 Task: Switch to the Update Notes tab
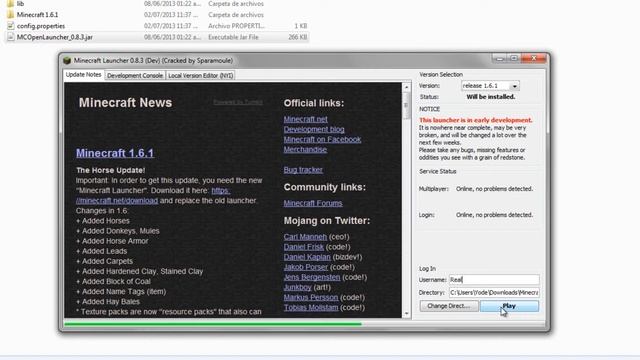(x=83, y=75)
